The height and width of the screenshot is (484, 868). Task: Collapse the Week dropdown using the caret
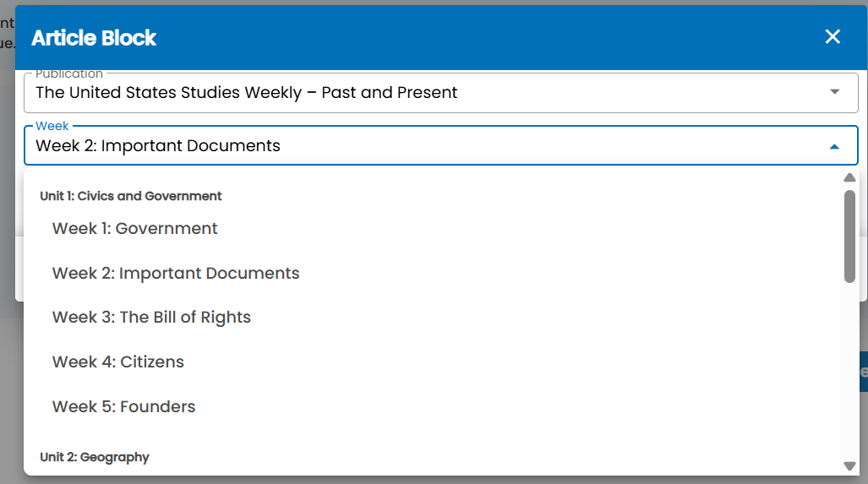(x=834, y=147)
